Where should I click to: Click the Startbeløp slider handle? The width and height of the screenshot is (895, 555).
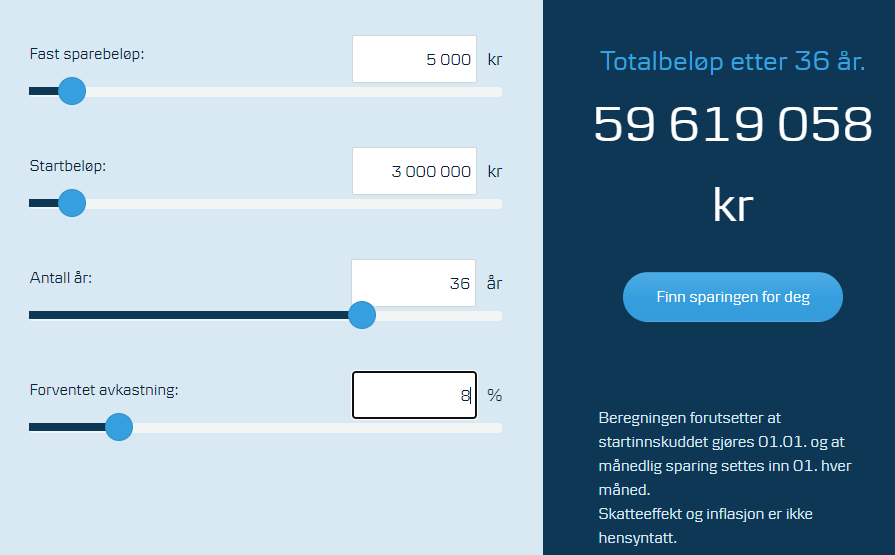pyautogui.click(x=72, y=203)
